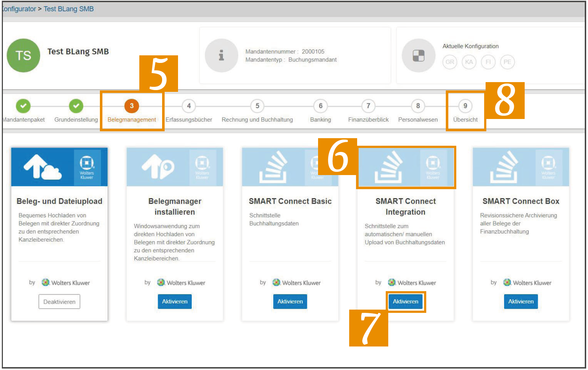
Task: Select the GR configuration badge
Action: (450, 62)
